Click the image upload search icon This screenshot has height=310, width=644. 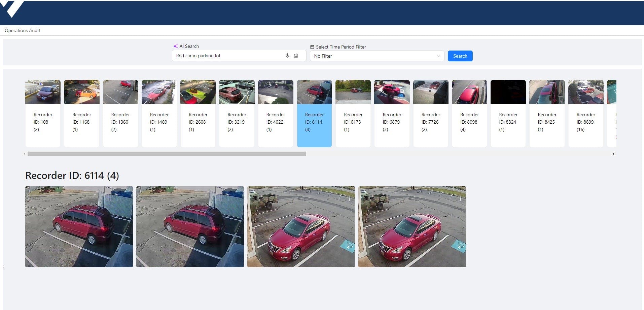pos(296,56)
